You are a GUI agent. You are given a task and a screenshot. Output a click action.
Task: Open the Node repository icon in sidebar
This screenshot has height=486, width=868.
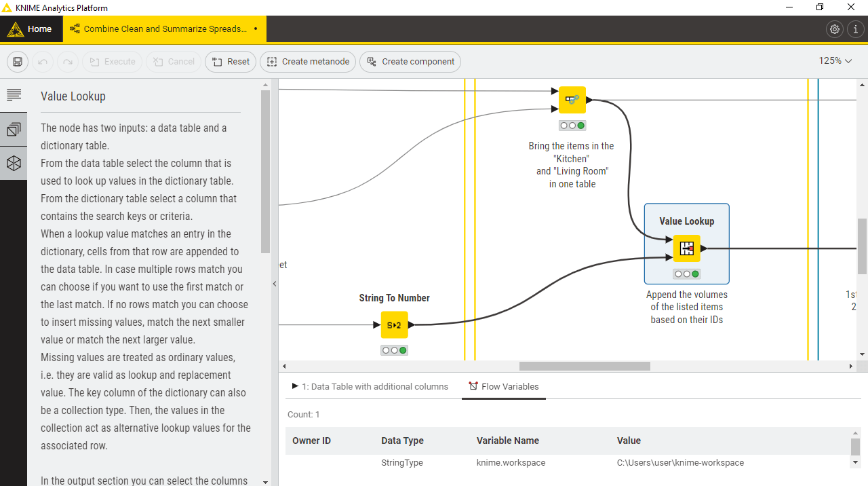[14, 129]
